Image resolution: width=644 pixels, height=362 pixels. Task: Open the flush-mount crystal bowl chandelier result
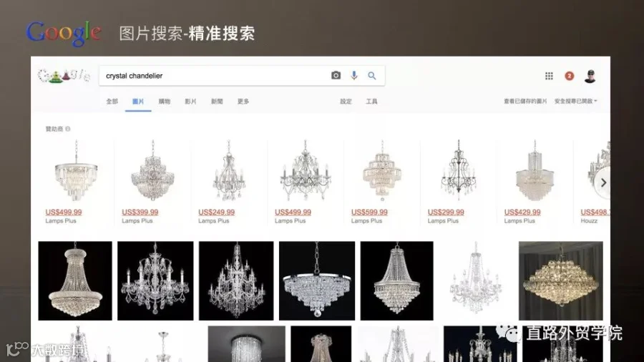point(317,280)
